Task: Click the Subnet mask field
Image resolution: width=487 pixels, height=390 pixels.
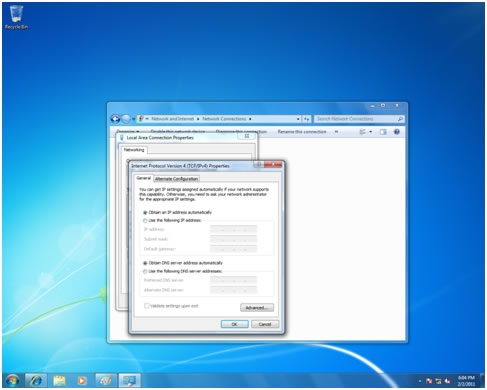Action: tap(233, 239)
